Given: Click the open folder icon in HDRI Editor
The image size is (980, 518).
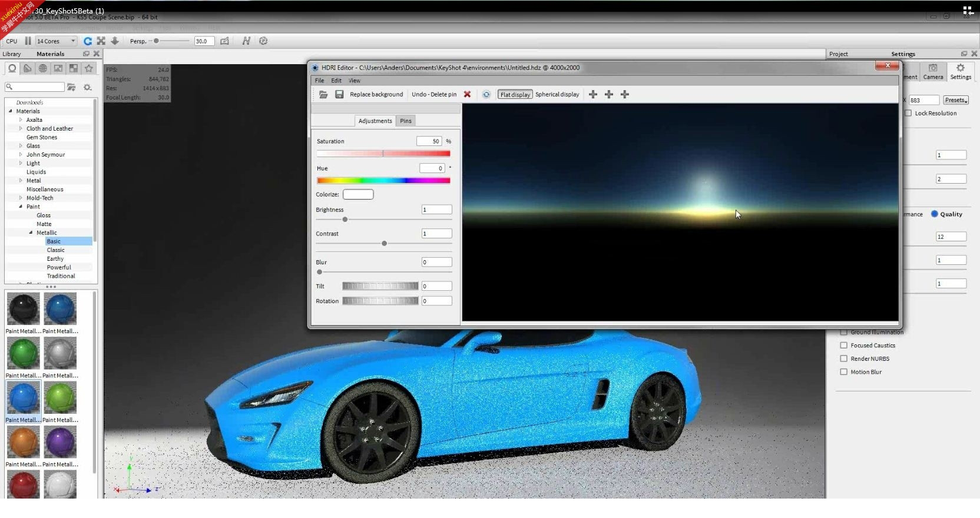Looking at the screenshot, I should 323,94.
